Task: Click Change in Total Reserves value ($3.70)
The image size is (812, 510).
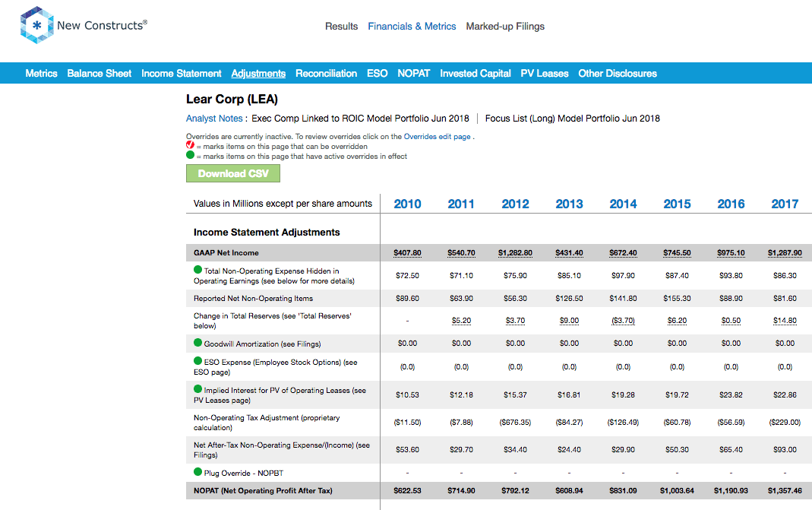Action: (623, 321)
